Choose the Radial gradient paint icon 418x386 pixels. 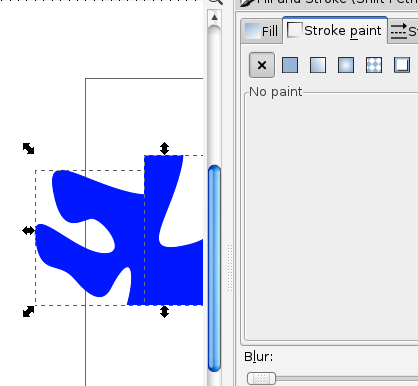point(346,65)
